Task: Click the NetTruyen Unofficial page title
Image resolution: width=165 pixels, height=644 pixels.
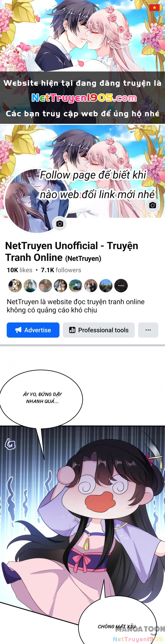Action: [x=71, y=252]
